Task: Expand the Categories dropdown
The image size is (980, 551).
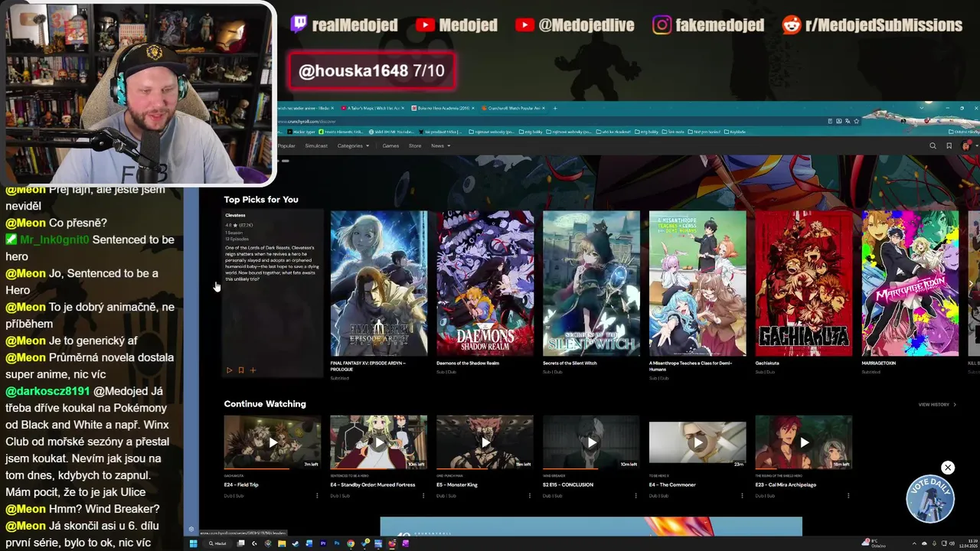Action: pos(353,145)
